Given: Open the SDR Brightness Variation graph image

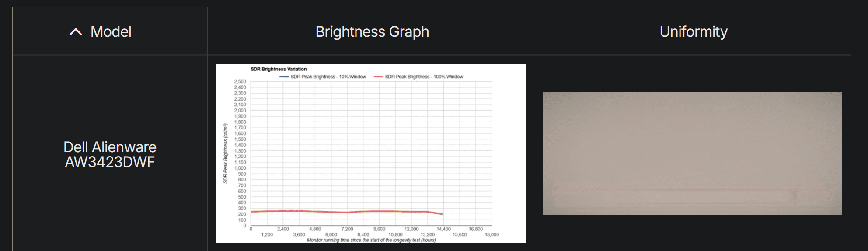Looking at the screenshot, I should [x=371, y=153].
